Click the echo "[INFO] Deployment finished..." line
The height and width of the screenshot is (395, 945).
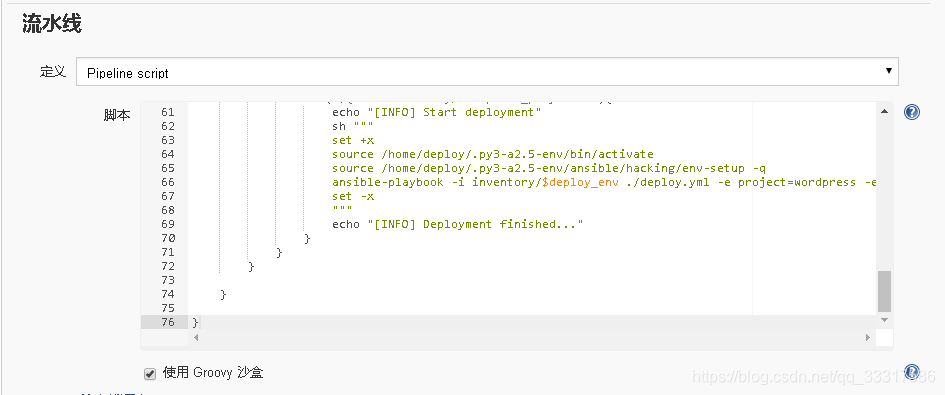click(457, 224)
